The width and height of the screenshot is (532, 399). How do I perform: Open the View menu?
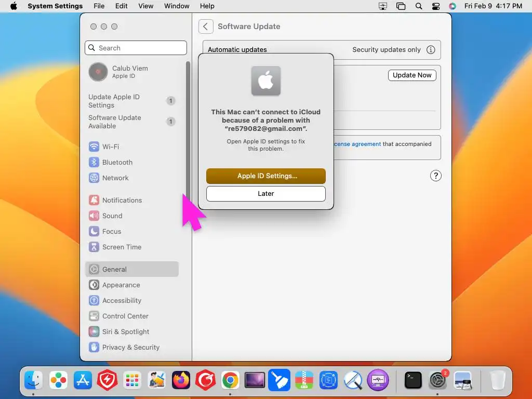tap(146, 6)
